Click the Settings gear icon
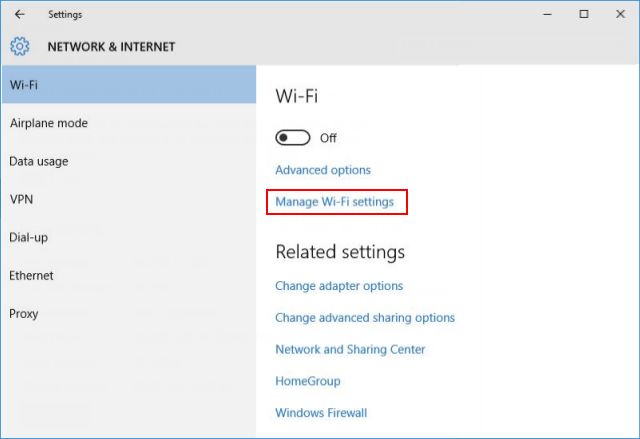Screen dimensions: 640x439 tap(20, 46)
